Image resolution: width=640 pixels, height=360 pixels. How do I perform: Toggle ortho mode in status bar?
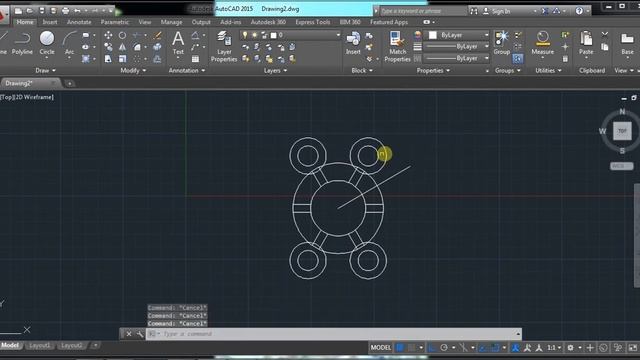[432, 348]
